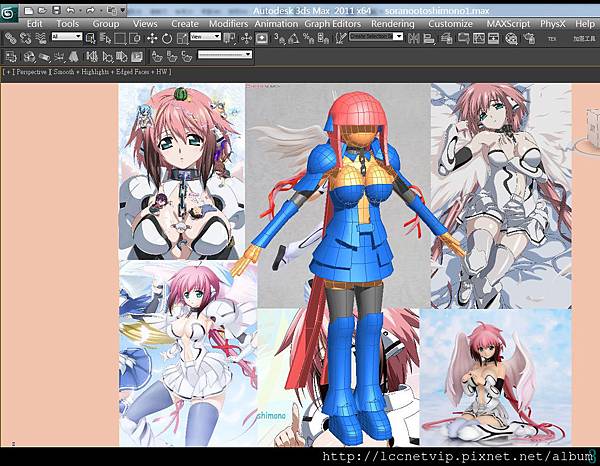Screen dimensions: 600x466
Task: Toggle Window/Crossing selection mode
Action: (x=135, y=38)
